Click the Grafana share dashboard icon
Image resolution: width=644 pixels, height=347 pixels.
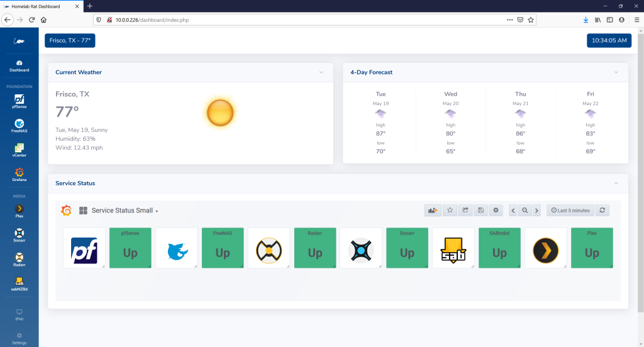point(465,210)
